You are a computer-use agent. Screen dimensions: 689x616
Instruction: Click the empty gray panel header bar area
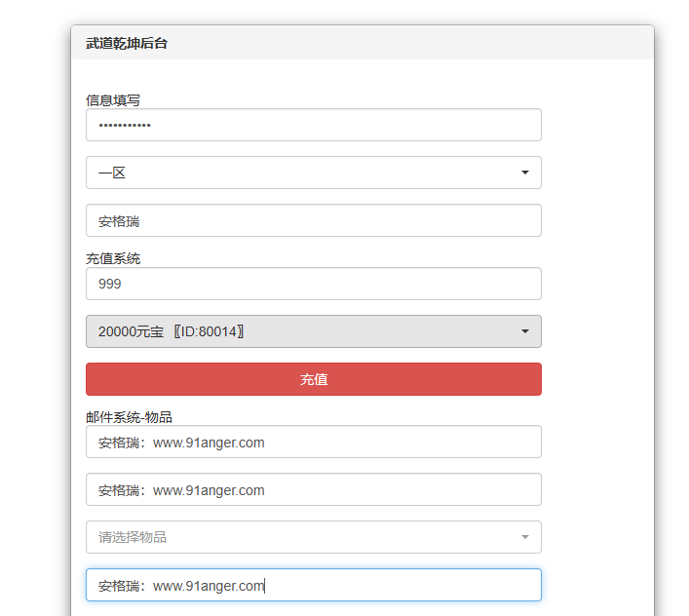pos(409,43)
